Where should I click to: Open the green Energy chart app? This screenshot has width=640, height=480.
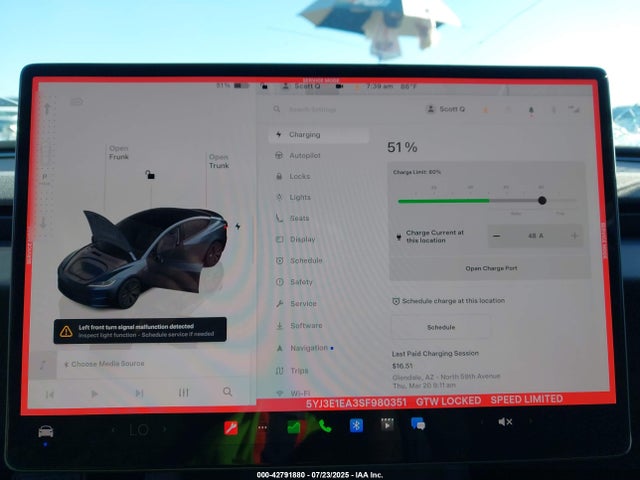pos(294,427)
